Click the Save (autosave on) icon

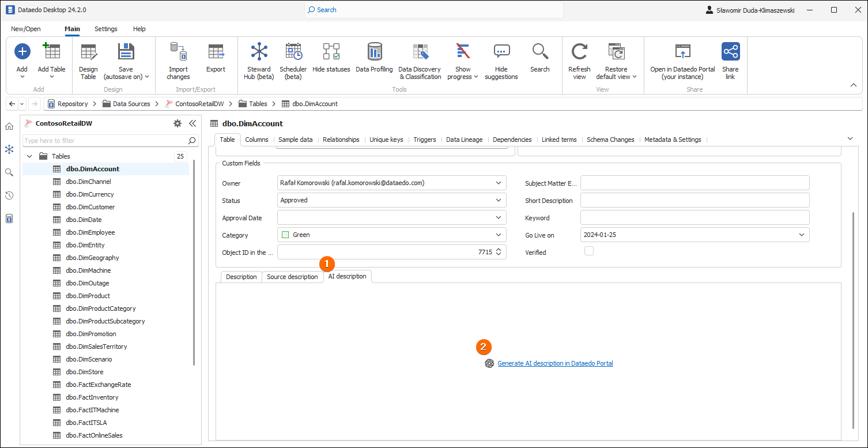click(126, 51)
